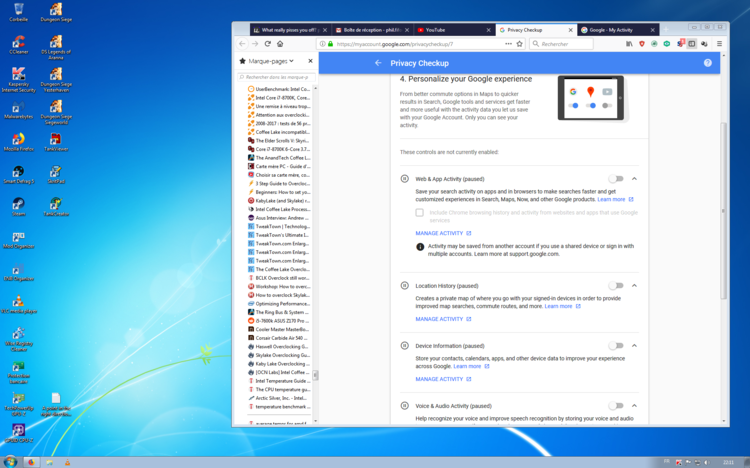Image resolution: width=750 pixels, height=468 pixels.
Task: Bookmark this page with the star icon
Action: point(519,44)
